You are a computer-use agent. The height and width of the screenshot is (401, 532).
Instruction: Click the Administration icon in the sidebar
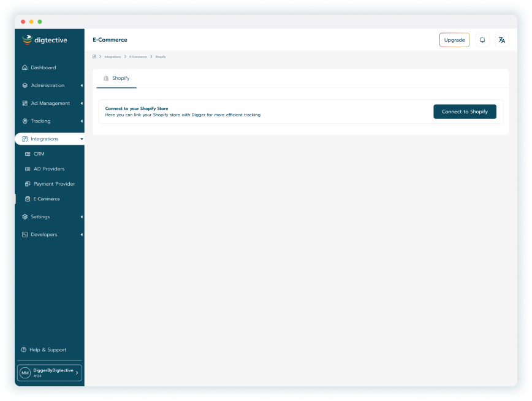pos(25,86)
